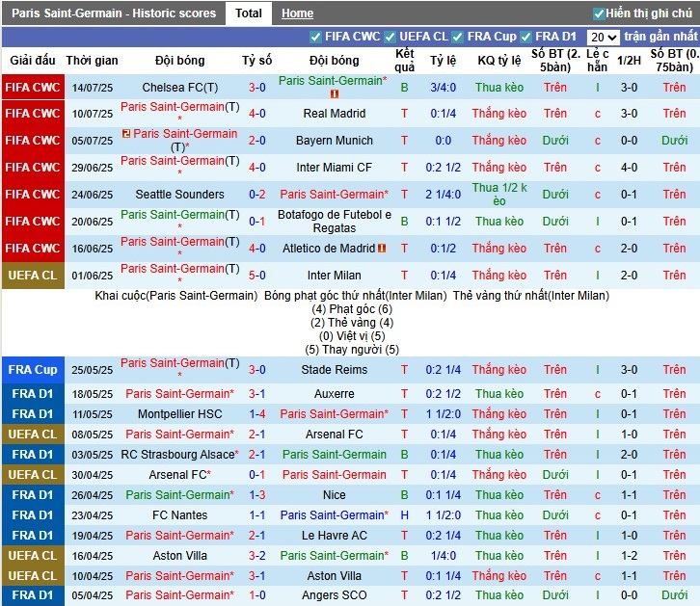Click Inter Milan in the 01/06/25 row
Screen dimensions: 700x606
click(x=335, y=276)
